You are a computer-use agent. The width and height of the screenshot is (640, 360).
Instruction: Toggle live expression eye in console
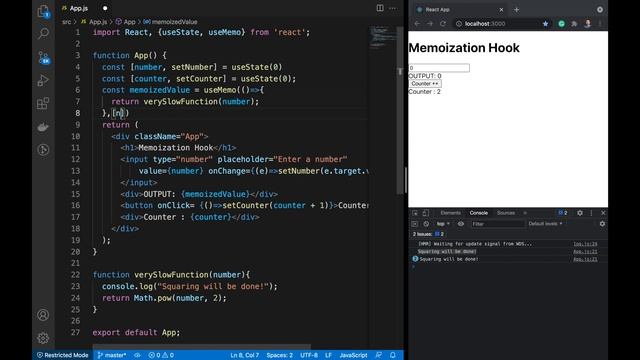point(461,224)
